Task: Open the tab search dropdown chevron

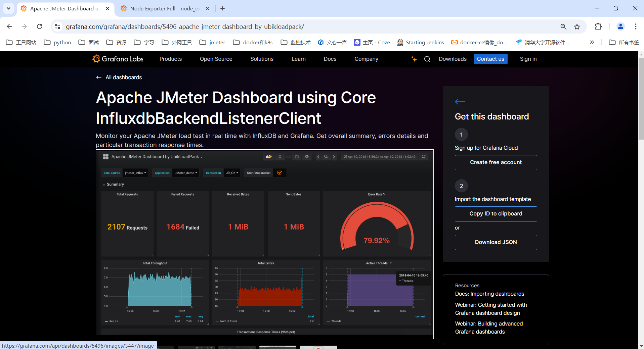Action: [x=8, y=8]
